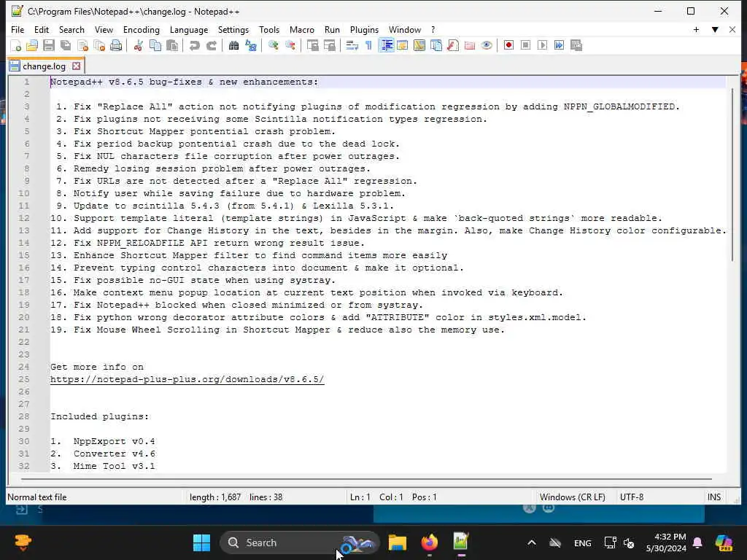Open the notepad-plus-plus.org downloads link
Image resolution: width=747 pixels, height=560 pixels.
pyautogui.click(x=187, y=379)
